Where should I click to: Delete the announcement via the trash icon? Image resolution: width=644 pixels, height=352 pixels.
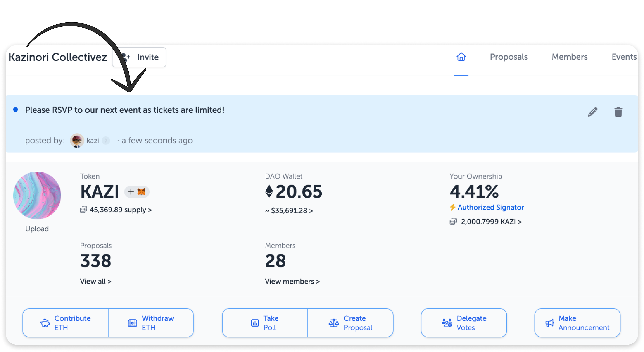point(618,112)
